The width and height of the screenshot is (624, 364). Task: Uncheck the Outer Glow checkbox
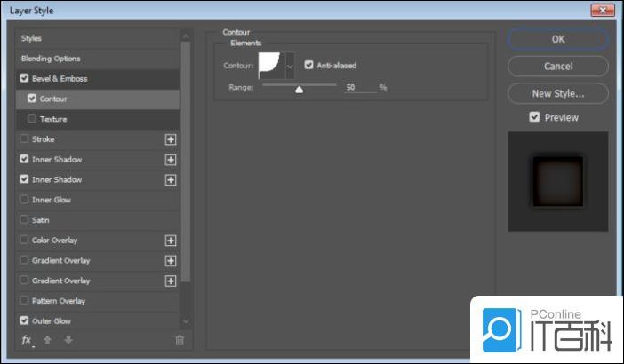(24, 320)
